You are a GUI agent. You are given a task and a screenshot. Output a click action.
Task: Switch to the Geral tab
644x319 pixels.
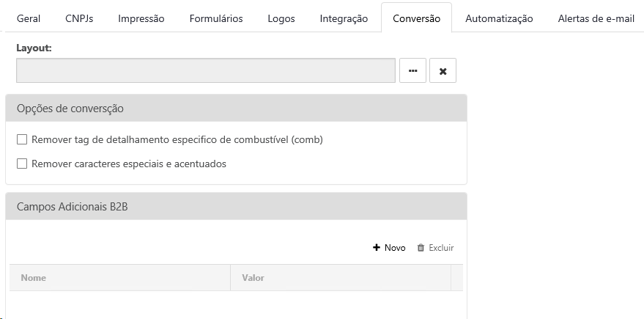(x=28, y=18)
